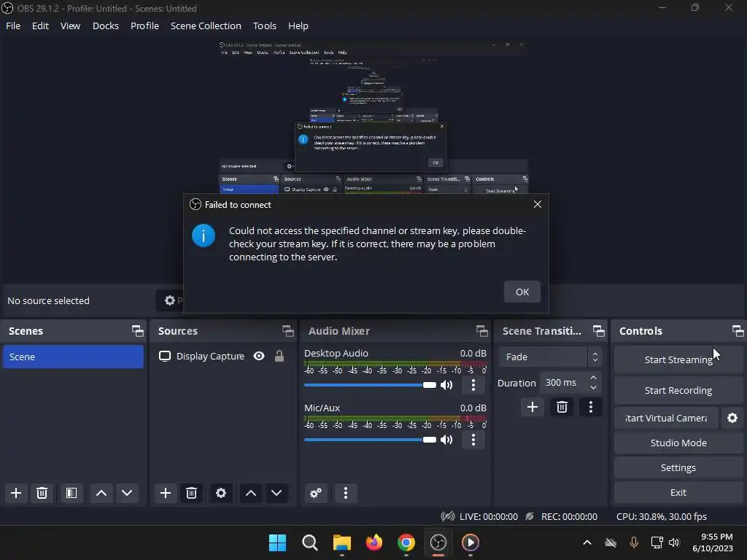Show hidden icons in the system tray
747x560 pixels.
[x=587, y=542]
